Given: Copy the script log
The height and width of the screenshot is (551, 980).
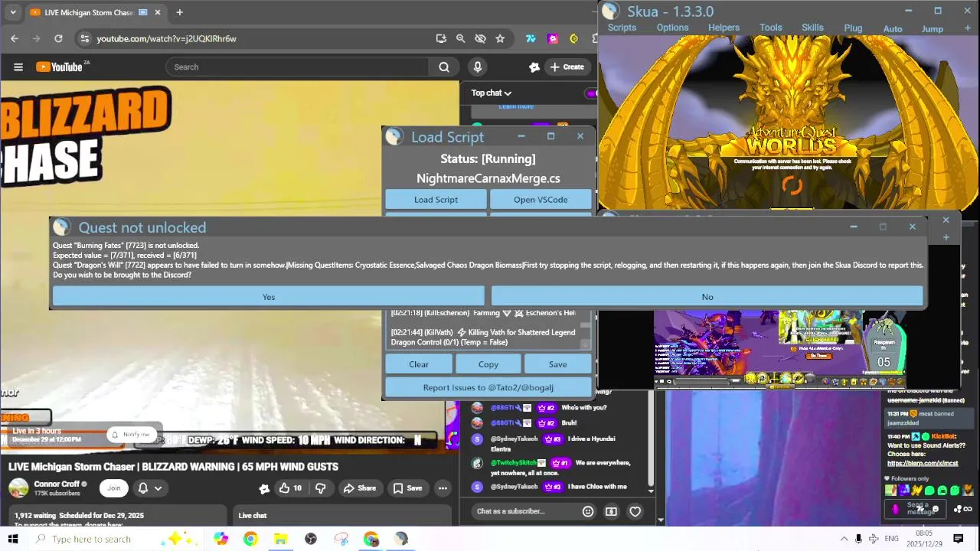Looking at the screenshot, I should tap(488, 364).
